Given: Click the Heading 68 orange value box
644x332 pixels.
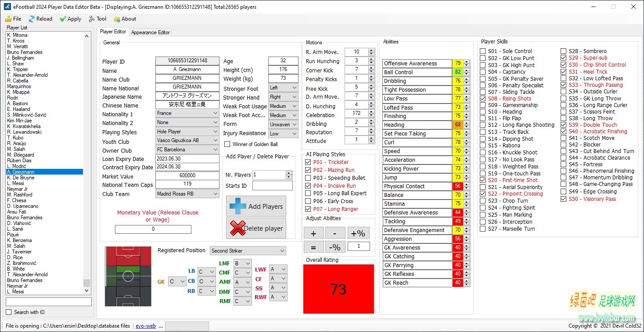Looking at the screenshot, I should (x=458, y=125).
